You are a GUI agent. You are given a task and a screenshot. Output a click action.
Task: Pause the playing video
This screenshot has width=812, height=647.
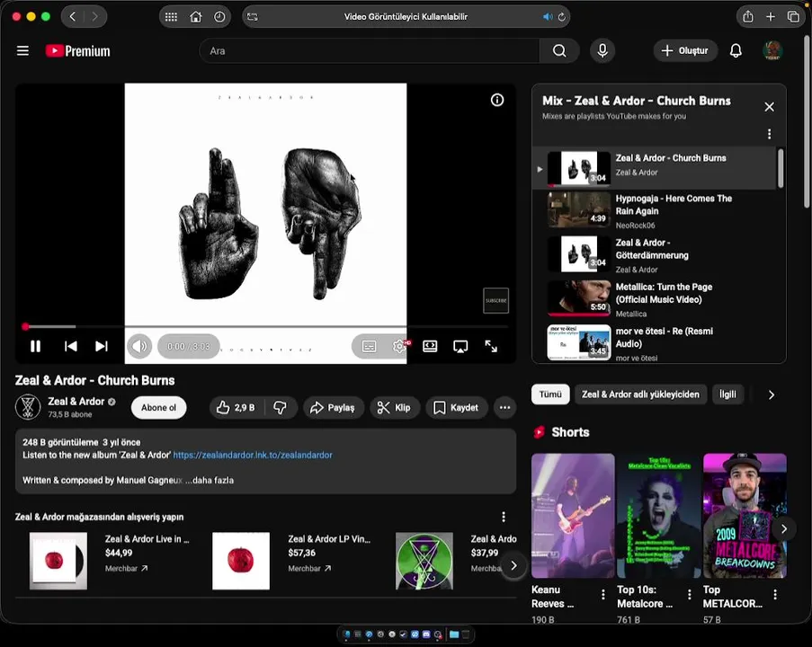click(35, 346)
